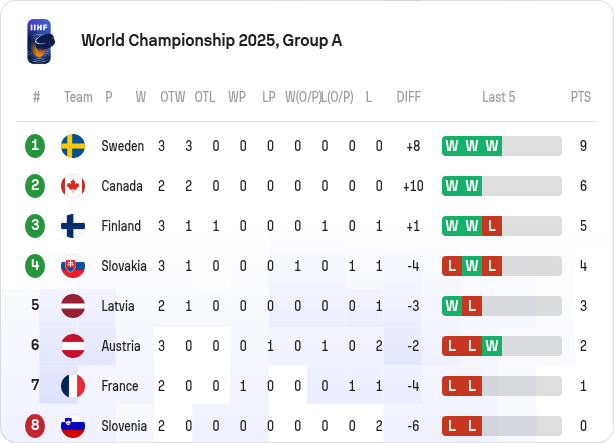Click the red rank 8 badge
Viewport: 614px width, 443px height.
pyautogui.click(x=35, y=426)
